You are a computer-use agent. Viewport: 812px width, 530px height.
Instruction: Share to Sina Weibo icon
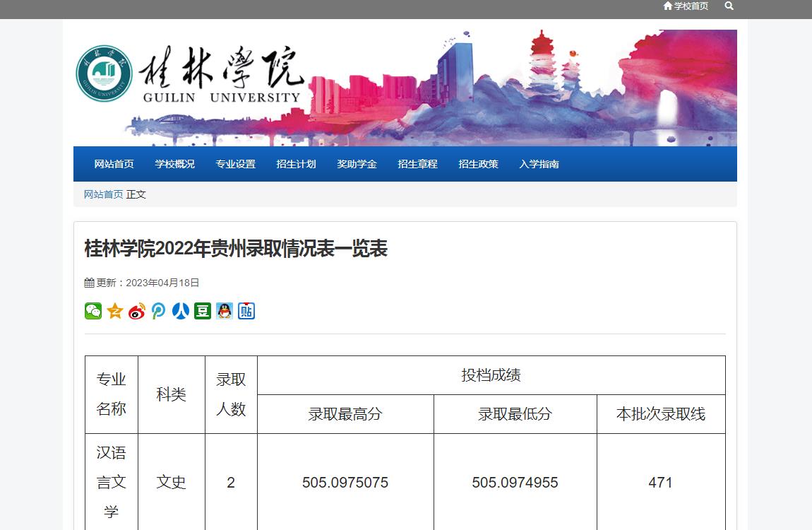pyautogui.click(x=137, y=311)
